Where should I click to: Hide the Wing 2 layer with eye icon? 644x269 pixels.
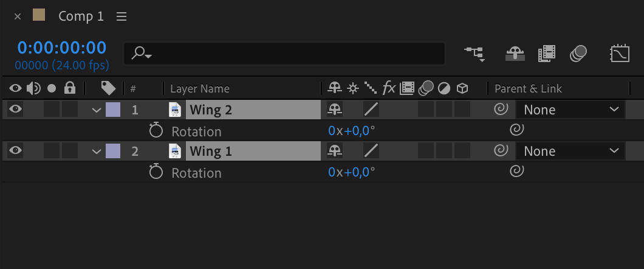15,109
